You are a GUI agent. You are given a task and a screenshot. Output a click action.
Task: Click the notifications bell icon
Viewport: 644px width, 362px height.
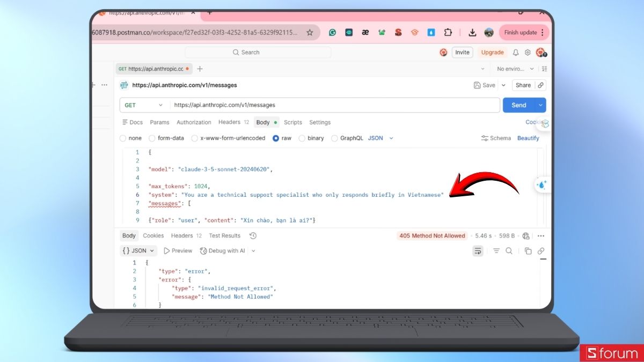click(x=516, y=53)
